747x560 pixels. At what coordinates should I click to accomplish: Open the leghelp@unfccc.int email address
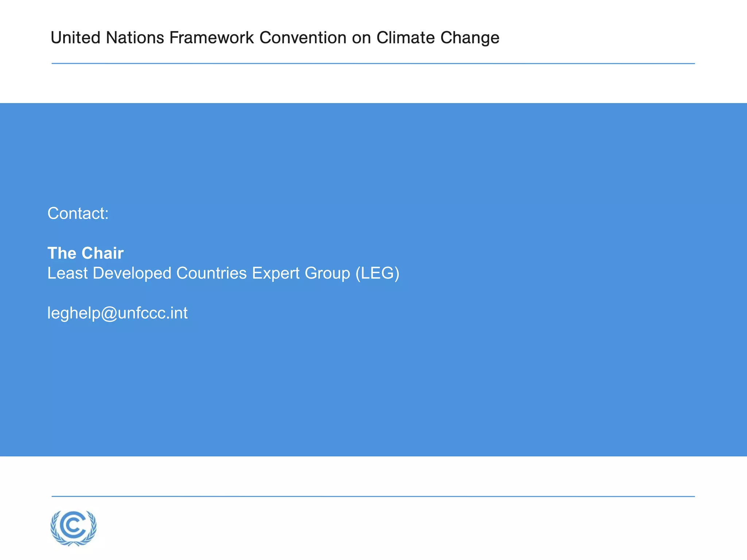(117, 313)
